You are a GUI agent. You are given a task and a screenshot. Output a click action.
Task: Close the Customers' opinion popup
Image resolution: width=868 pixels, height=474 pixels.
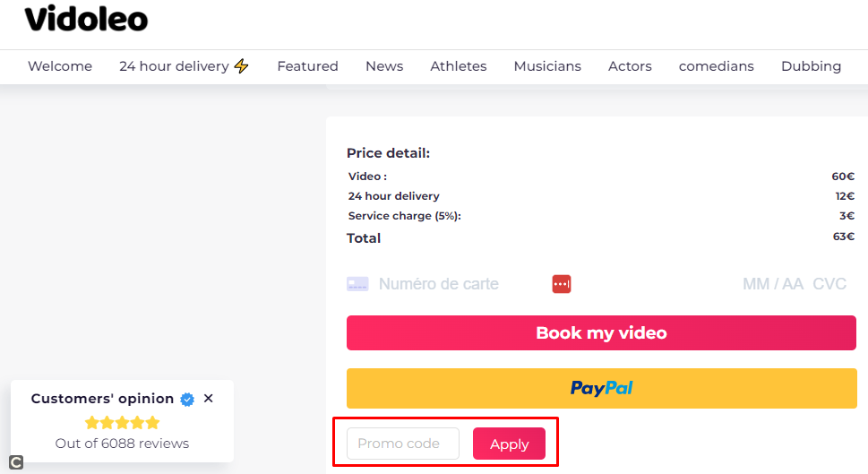pos(208,398)
